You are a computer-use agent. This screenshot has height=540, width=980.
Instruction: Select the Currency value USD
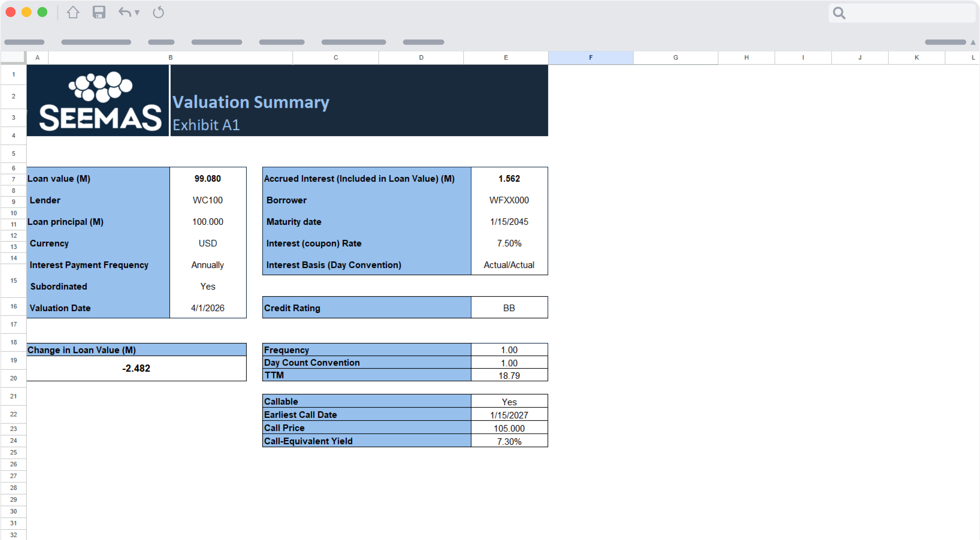coord(208,244)
